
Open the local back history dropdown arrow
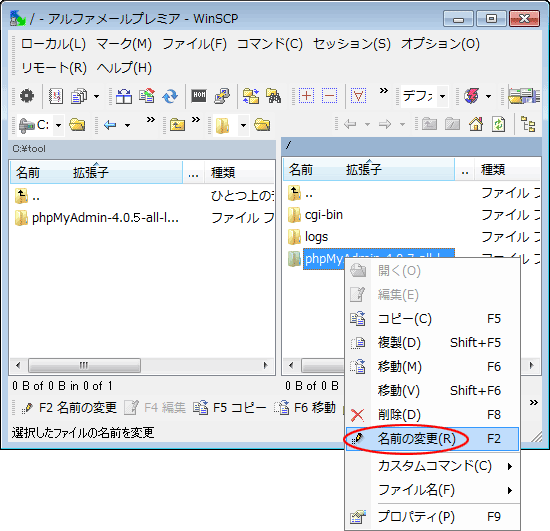point(128,125)
